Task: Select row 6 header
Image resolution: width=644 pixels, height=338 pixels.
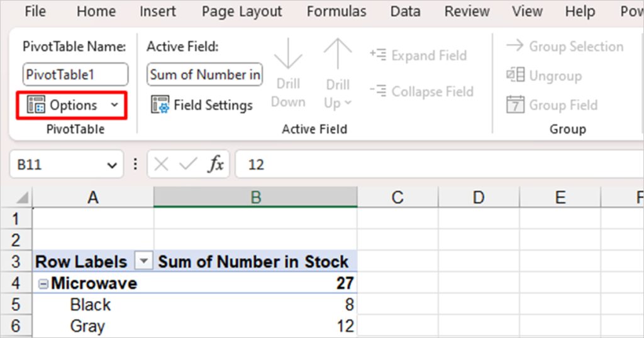Action: [x=16, y=325]
